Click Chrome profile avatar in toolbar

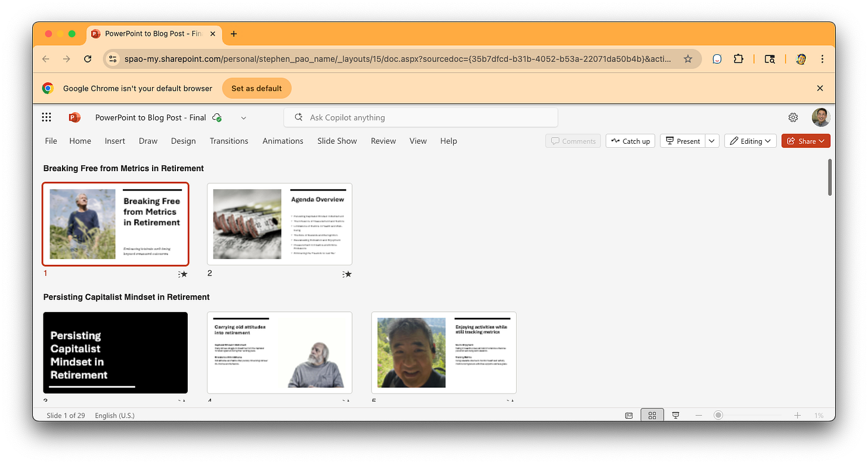(801, 59)
